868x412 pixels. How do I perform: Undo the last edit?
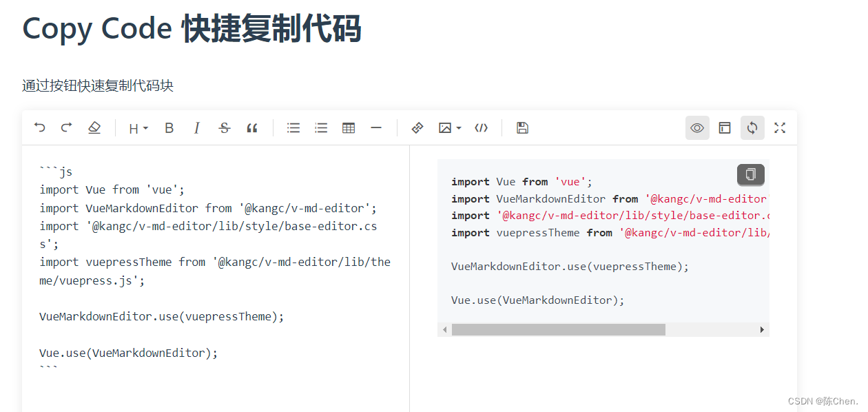39,127
